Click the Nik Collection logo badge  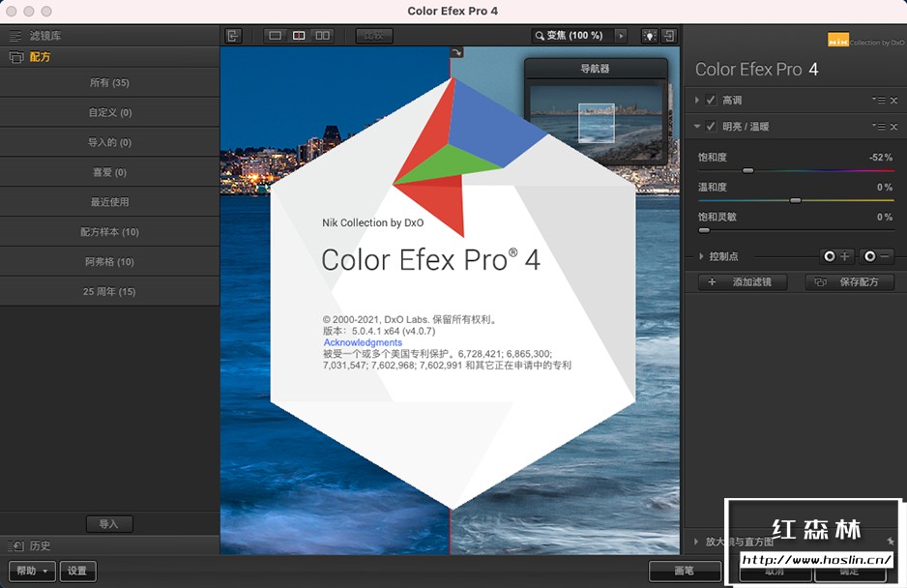click(837, 40)
